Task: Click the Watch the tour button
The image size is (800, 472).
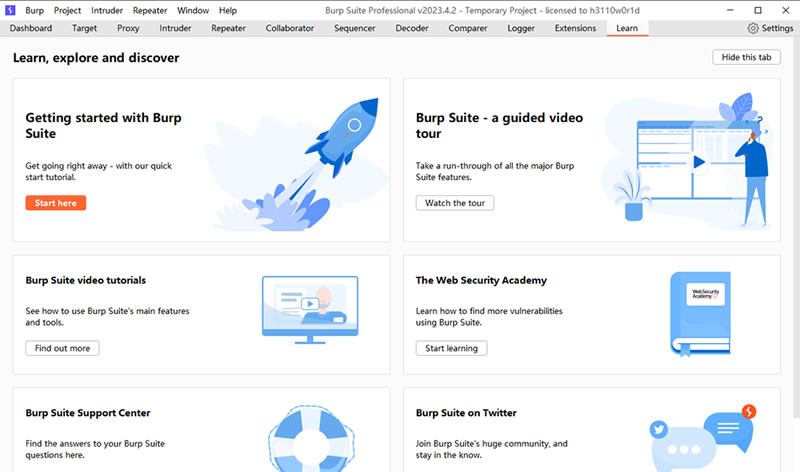Action: 455,203
